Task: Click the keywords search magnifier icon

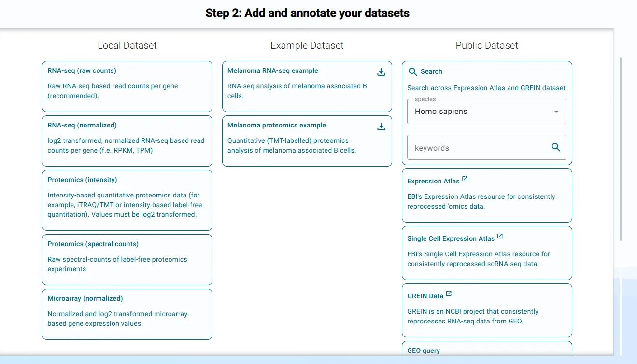Action: [556, 147]
